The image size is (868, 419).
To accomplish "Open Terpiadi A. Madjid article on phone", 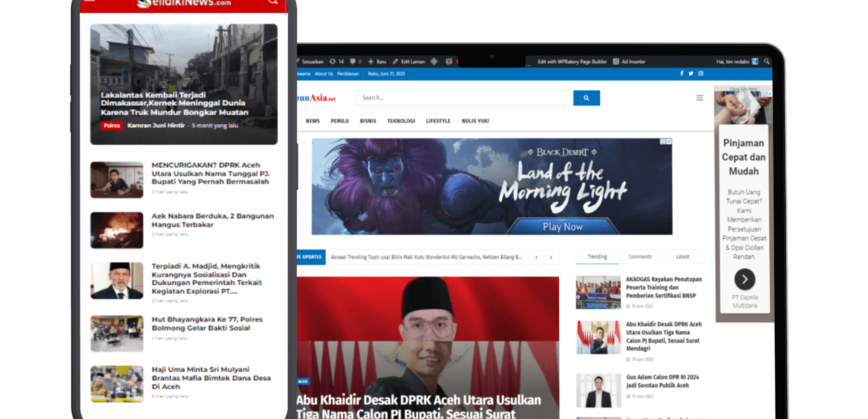I will [x=206, y=278].
